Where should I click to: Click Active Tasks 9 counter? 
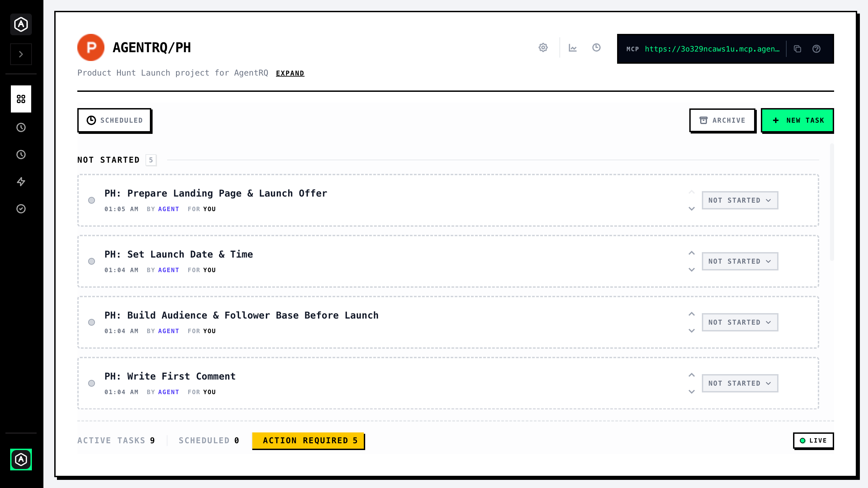tap(116, 441)
